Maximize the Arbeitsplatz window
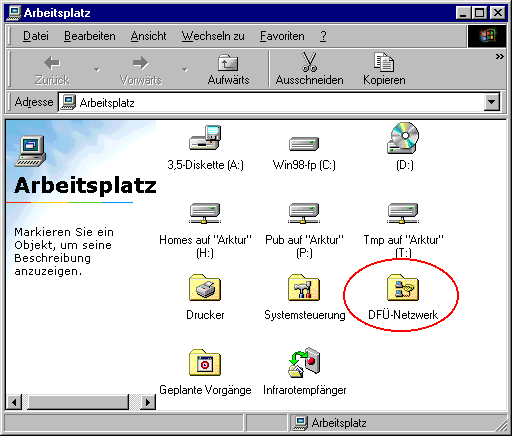 (479, 13)
